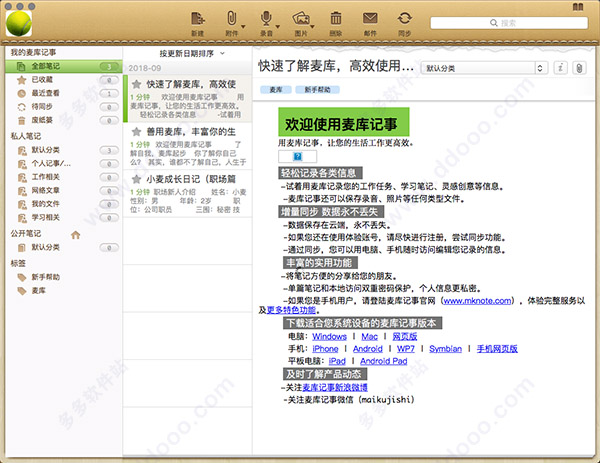Star the 快速了解麦库 note
This screenshot has width=600, height=463.
coord(136,84)
